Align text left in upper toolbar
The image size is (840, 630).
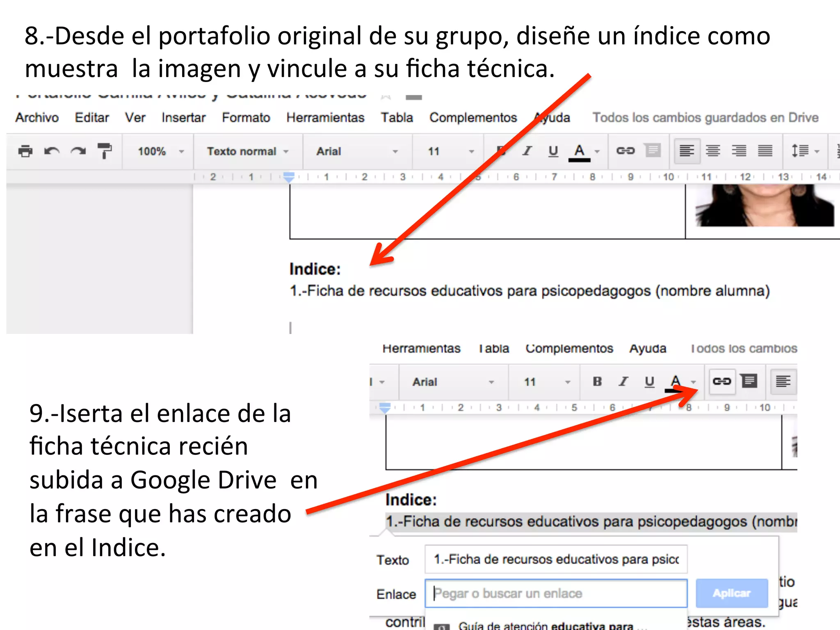click(687, 151)
